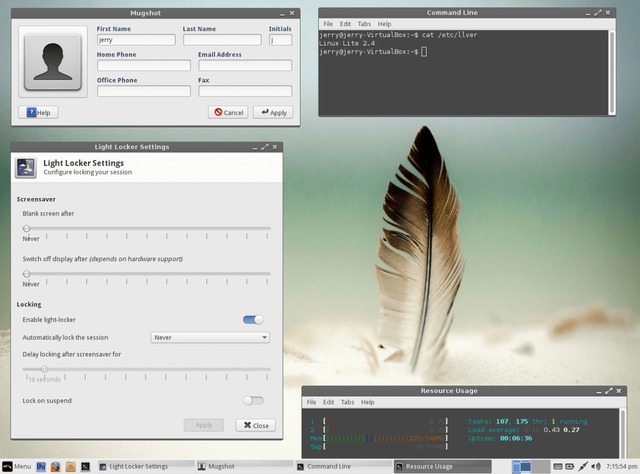Open Tabs menu in Resource Usage window
640x474 pixels.
347,402
